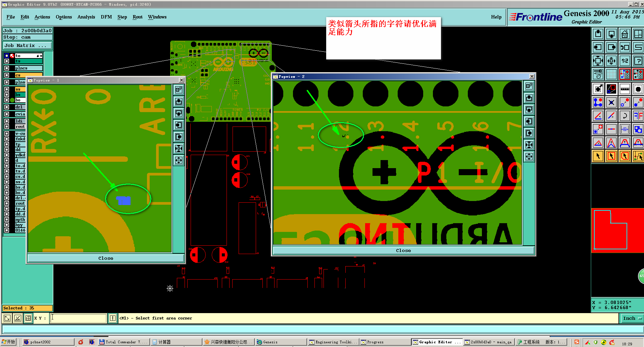Viewport: 644px width, 347px height.
Task: Click the Job Matrix button
Action: click(28, 45)
